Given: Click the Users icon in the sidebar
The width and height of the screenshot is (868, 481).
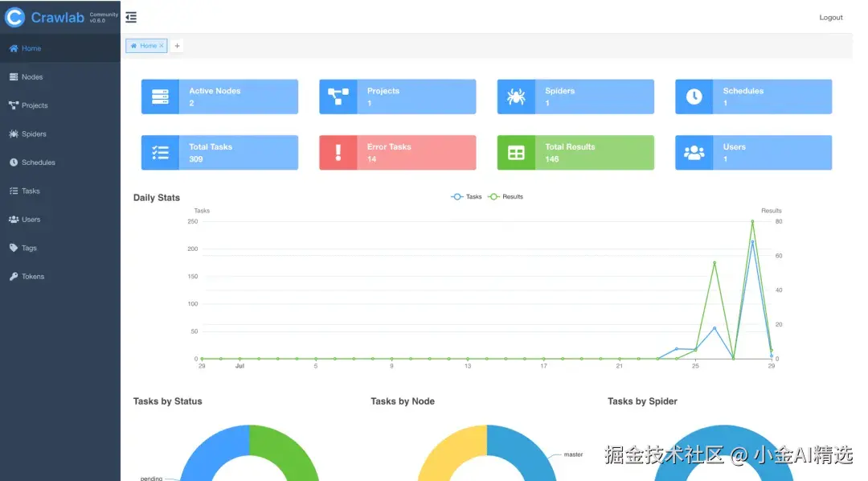Looking at the screenshot, I should [14, 220].
